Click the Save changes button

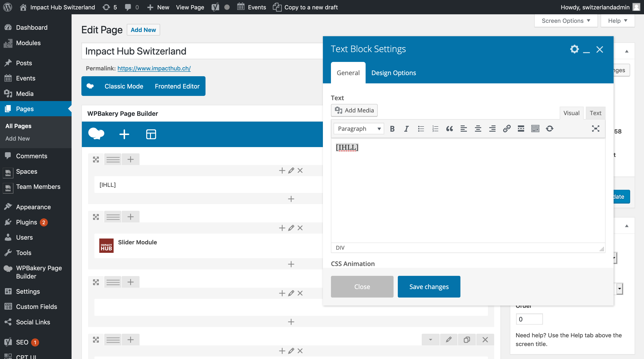[x=429, y=287]
